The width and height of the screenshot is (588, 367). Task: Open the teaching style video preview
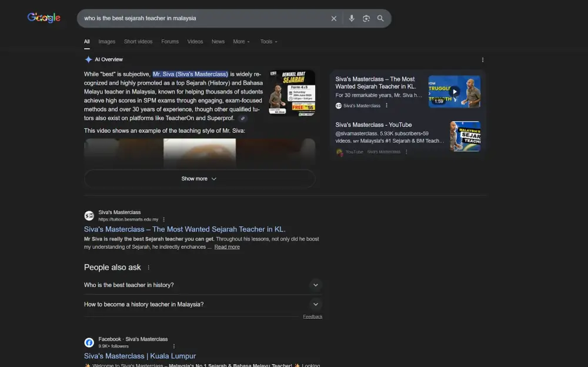coord(199,153)
